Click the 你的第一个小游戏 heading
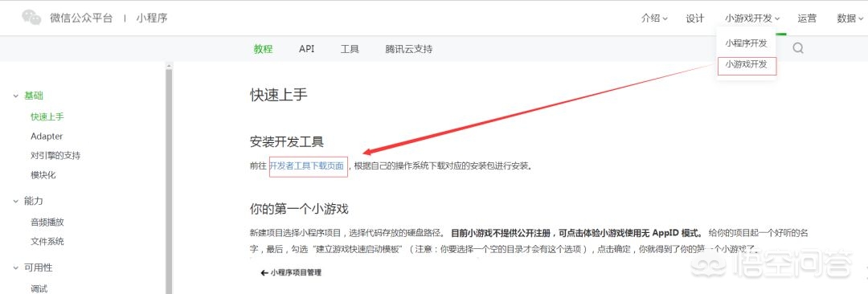Screen dimensions: 868x294 click(x=299, y=210)
